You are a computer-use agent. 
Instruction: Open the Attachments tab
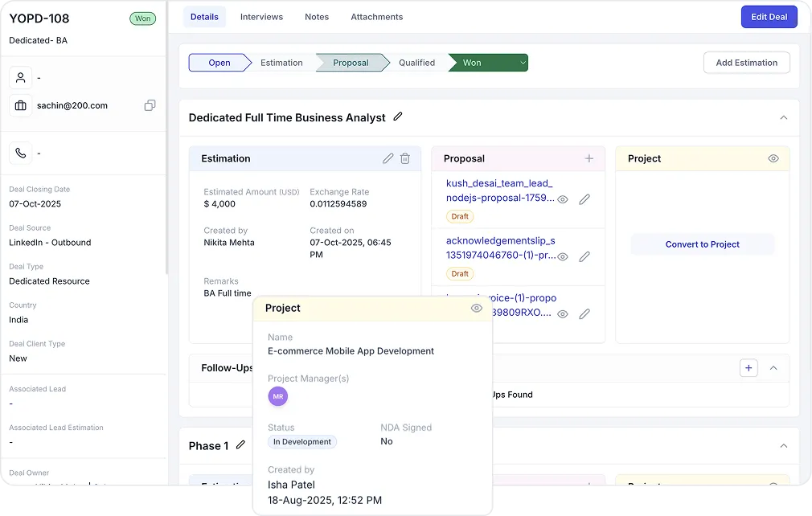point(376,17)
